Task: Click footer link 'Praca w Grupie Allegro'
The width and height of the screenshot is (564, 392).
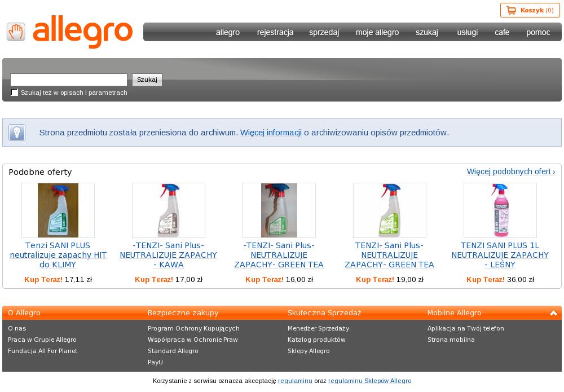Action: (x=42, y=340)
